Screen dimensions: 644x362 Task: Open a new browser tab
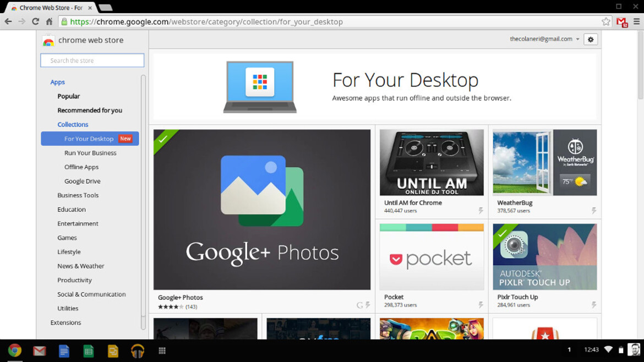coord(106,8)
